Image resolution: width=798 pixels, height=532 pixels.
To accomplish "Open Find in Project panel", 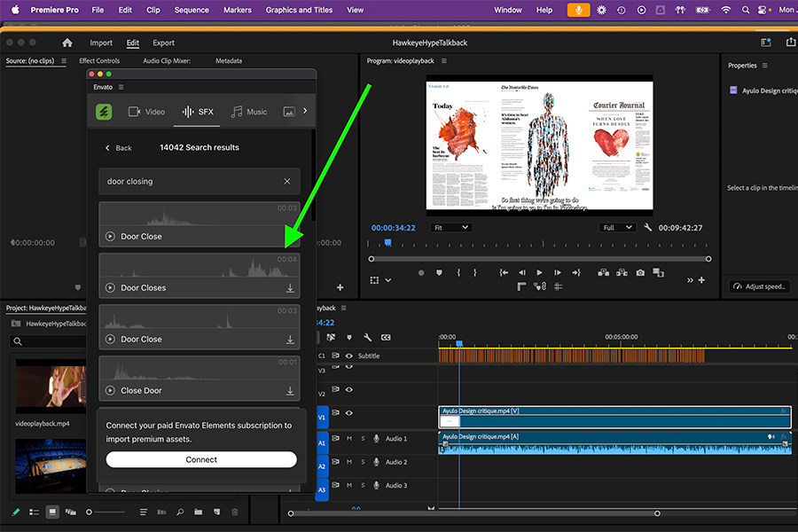I will point(180,512).
